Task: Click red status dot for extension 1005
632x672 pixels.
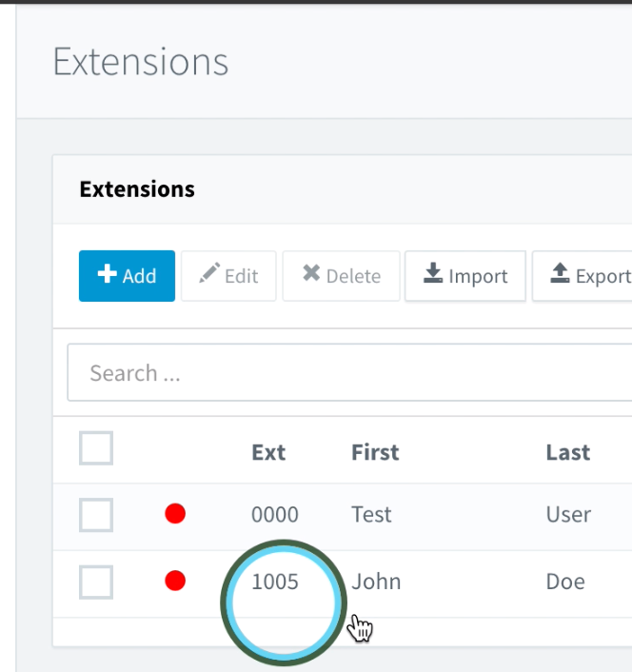Action: pos(175,582)
